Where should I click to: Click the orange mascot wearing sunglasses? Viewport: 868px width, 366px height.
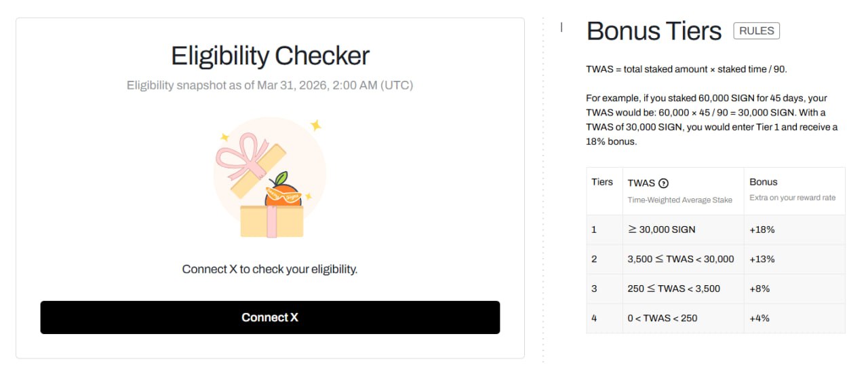(x=281, y=192)
